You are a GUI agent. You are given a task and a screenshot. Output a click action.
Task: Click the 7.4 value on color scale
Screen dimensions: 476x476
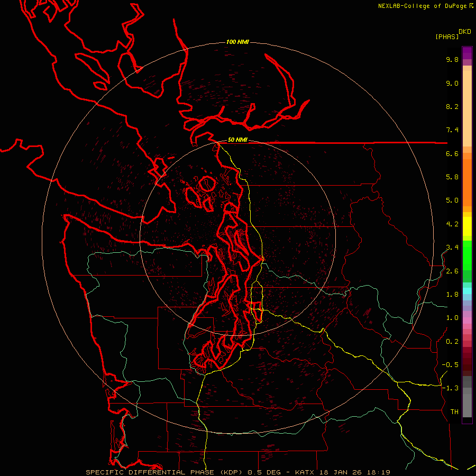[x=452, y=130]
